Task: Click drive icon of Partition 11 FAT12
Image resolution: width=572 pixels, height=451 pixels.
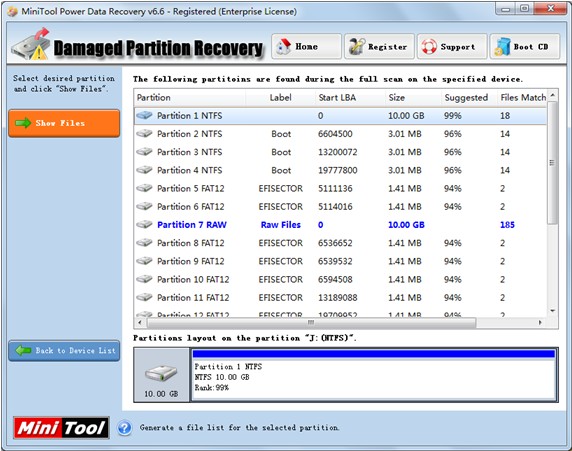Action: (x=144, y=298)
